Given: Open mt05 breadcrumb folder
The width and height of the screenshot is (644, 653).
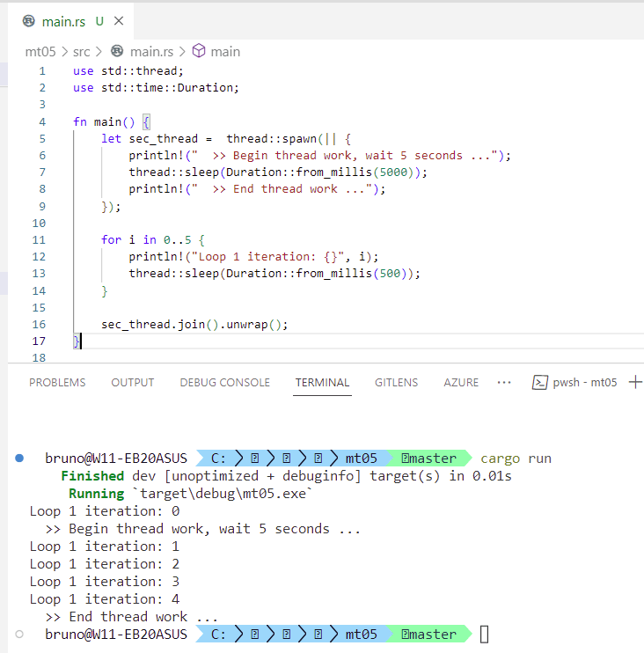Looking at the screenshot, I should tap(40, 52).
